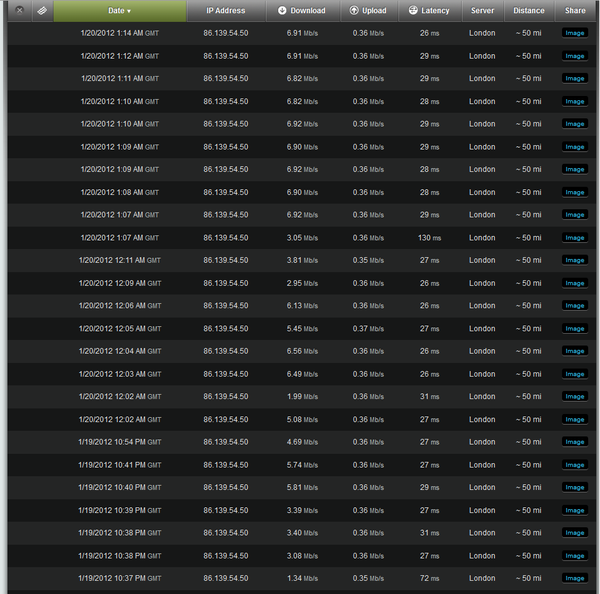Toggle Date column sort arrow

129,11
